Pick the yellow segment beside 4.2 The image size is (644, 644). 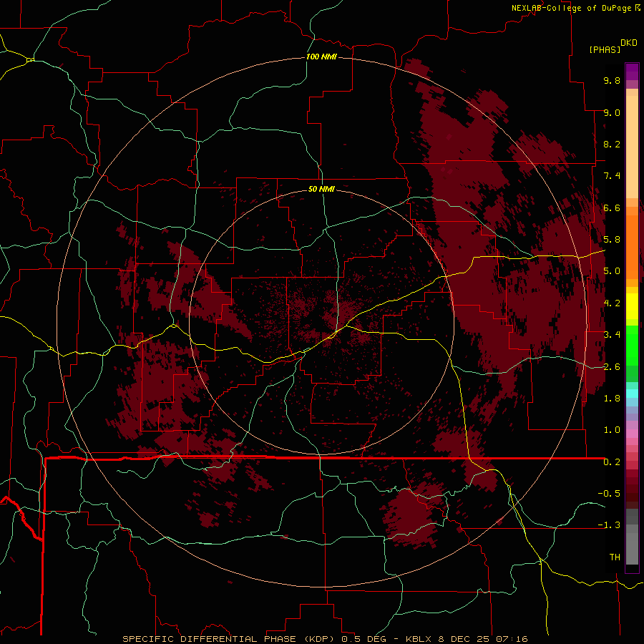(x=632, y=306)
